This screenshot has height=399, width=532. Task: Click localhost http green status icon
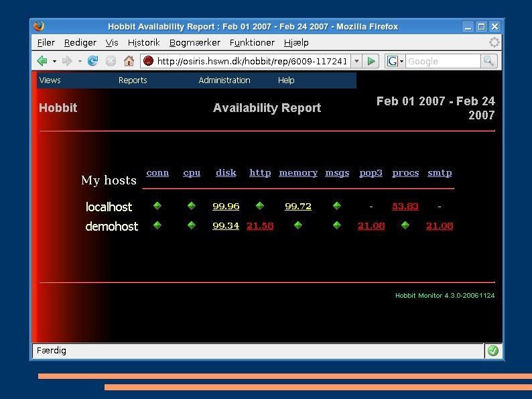point(260,206)
